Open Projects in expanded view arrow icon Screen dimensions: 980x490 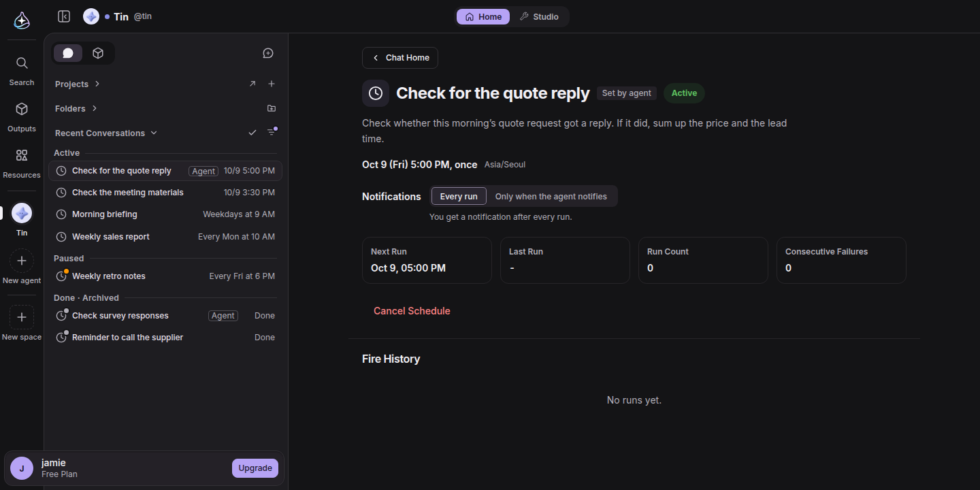coord(252,84)
